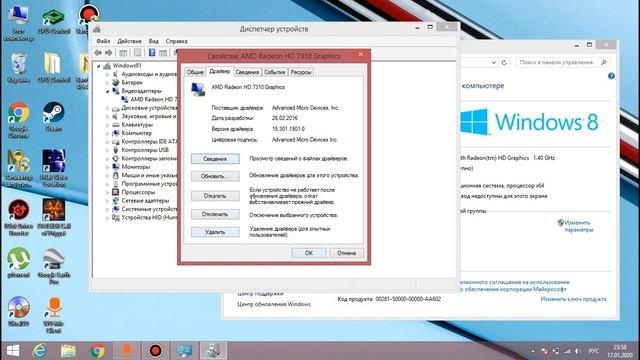Select AMD Radeon HD device in tree
Viewport: 640px width, 360px height.
(x=154, y=100)
